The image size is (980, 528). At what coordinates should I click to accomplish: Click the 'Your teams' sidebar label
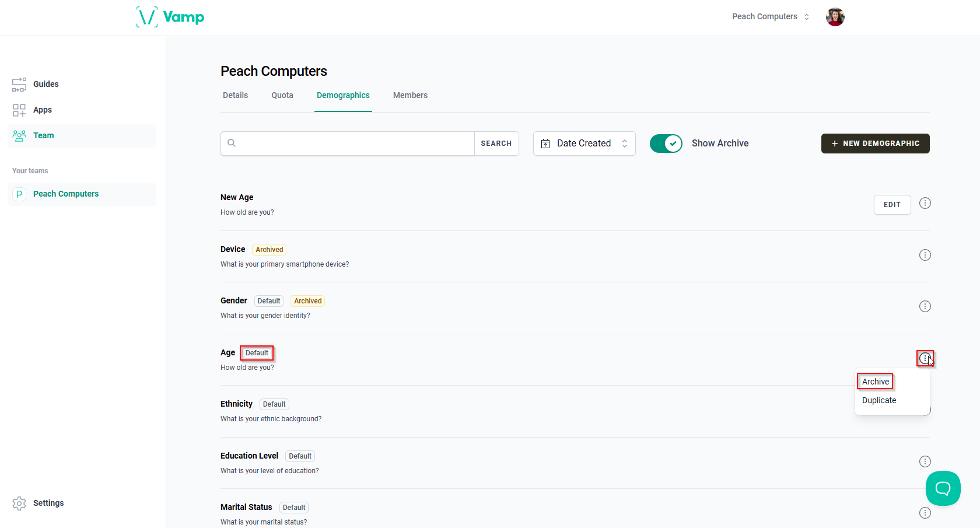(x=30, y=171)
